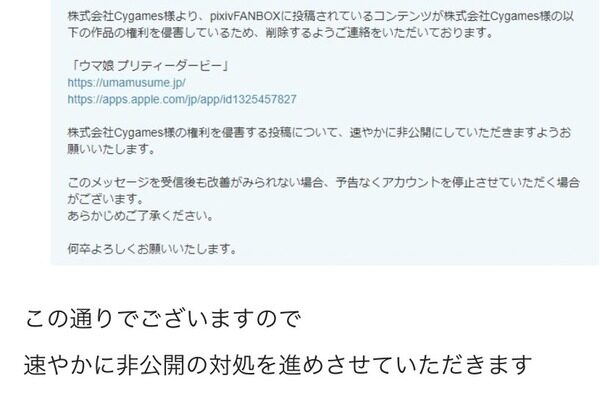Click the short line 願いいたします。

[x=112, y=149]
